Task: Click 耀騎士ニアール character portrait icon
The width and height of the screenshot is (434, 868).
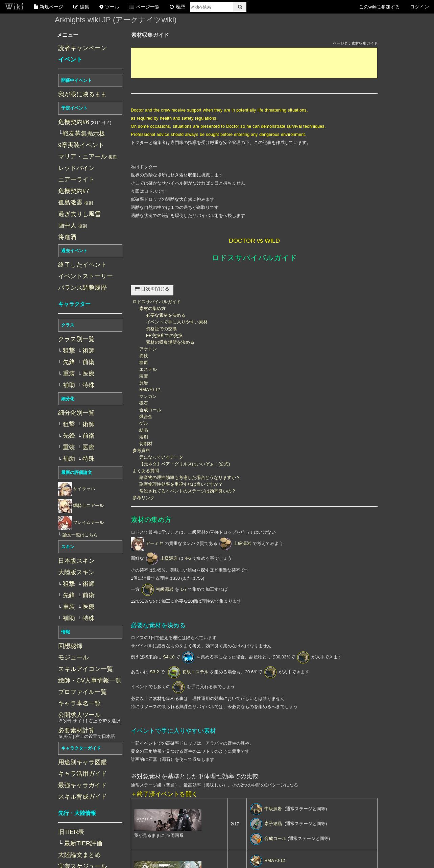Action: [65, 506]
